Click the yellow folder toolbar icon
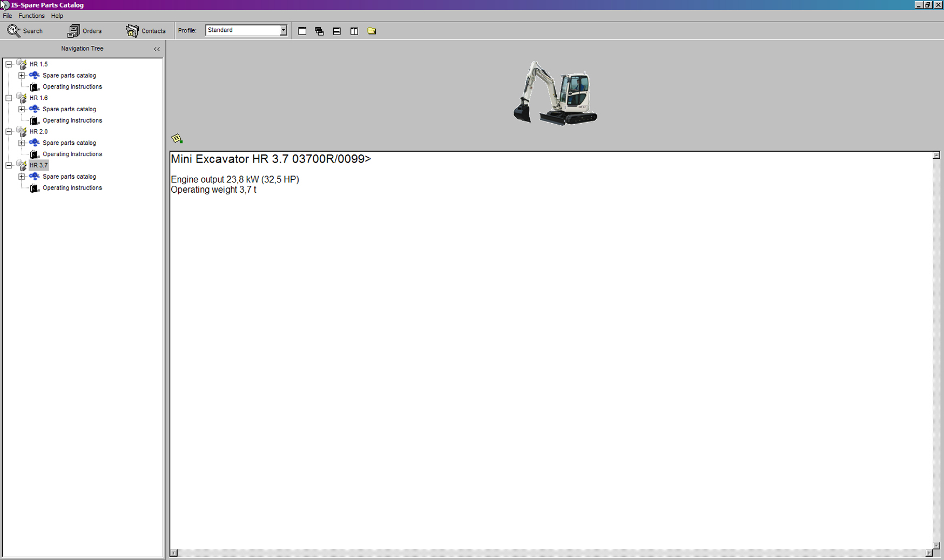 [372, 31]
